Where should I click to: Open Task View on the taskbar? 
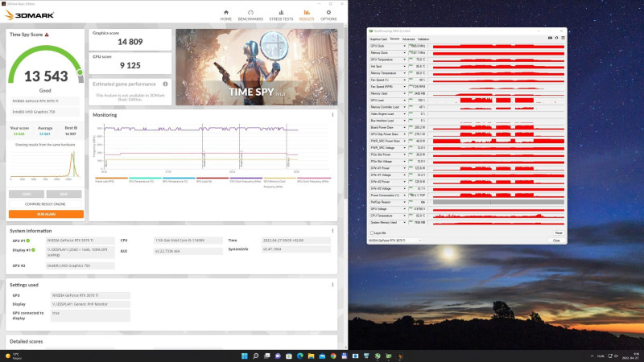tap(266, 356)
